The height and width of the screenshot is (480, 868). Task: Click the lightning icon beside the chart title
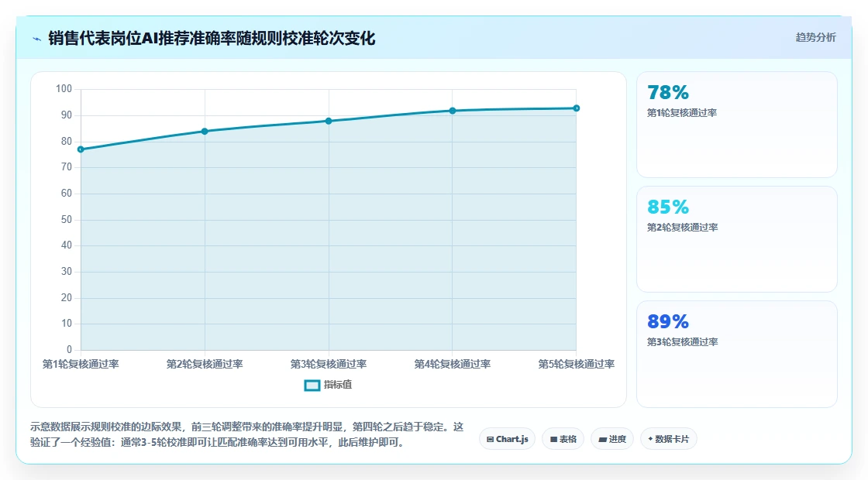(x=37, y=39)
